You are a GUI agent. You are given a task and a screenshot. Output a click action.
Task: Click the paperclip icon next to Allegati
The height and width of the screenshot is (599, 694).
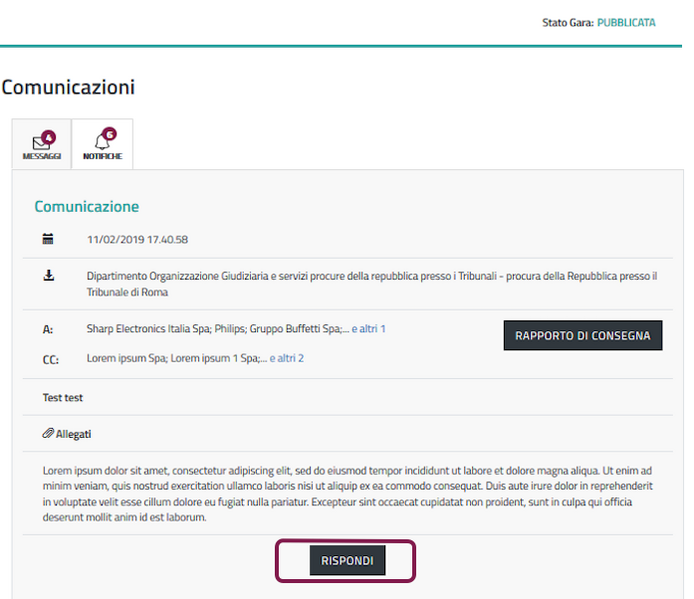click(47, 434)
